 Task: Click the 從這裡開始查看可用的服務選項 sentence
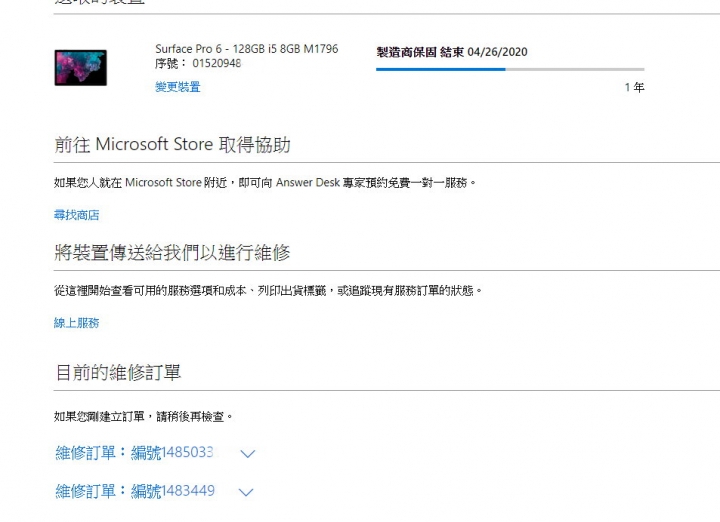pyautogui.click(x=268, y=291)
